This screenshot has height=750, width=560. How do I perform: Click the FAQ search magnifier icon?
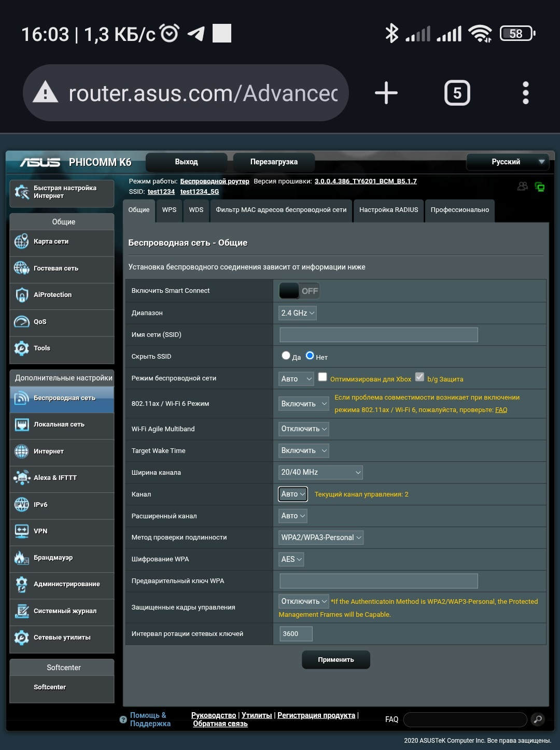pos(538,719)
